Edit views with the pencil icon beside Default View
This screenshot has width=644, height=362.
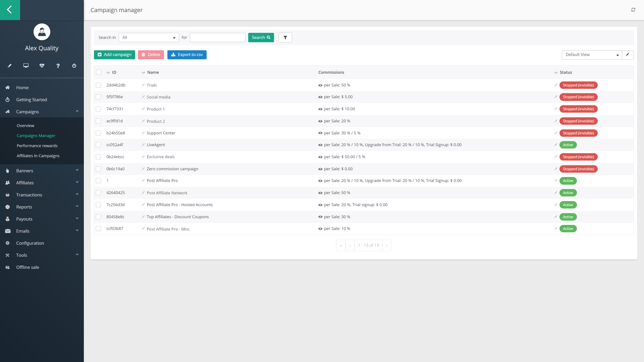tap(627, 55)
